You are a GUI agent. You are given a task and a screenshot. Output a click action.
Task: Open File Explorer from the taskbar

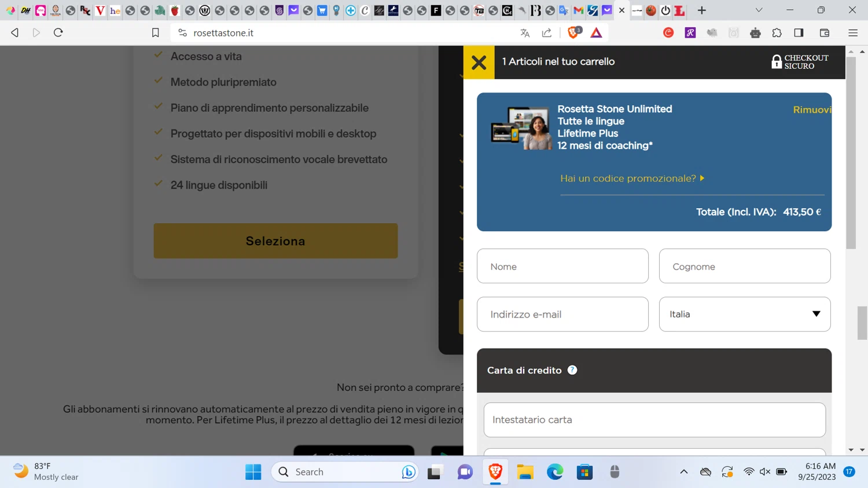coord(525,472)
